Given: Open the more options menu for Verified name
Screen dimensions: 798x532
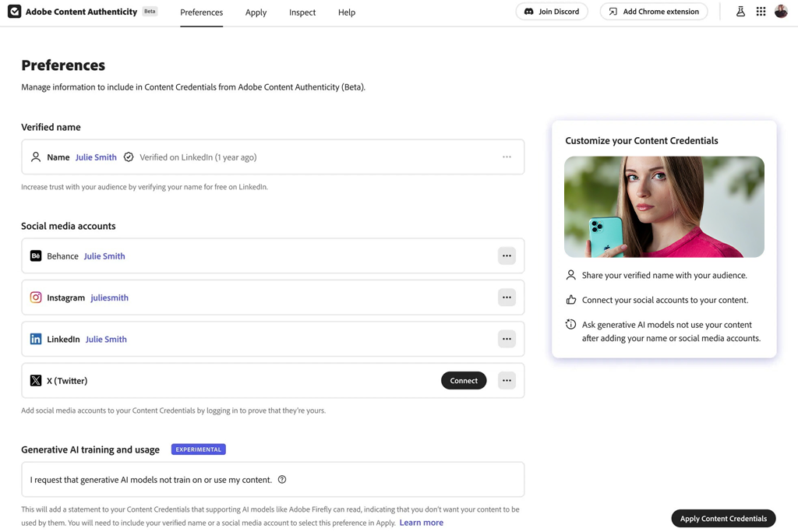Looking at the screenshot, I should pyautogui.click(x=507, y=157).
